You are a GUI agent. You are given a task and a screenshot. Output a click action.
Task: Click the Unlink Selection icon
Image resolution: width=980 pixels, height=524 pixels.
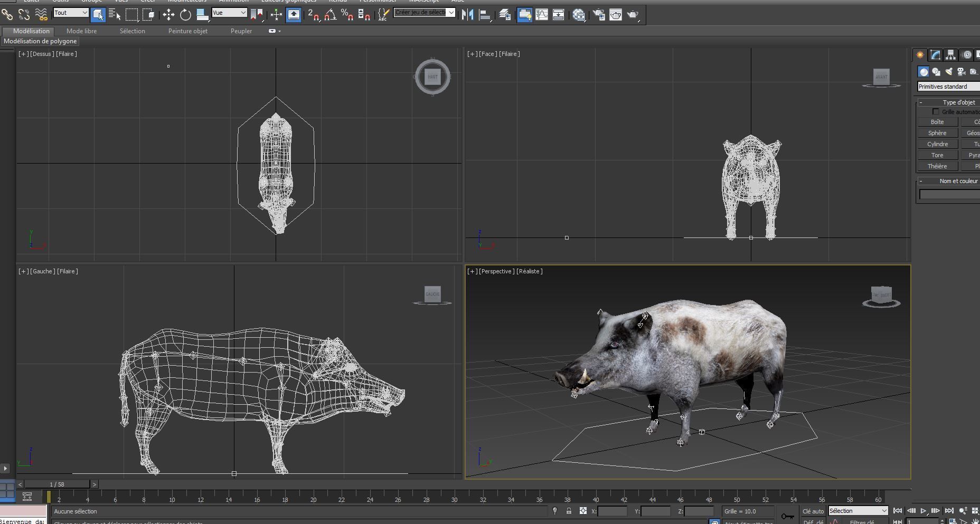(24, 15)
